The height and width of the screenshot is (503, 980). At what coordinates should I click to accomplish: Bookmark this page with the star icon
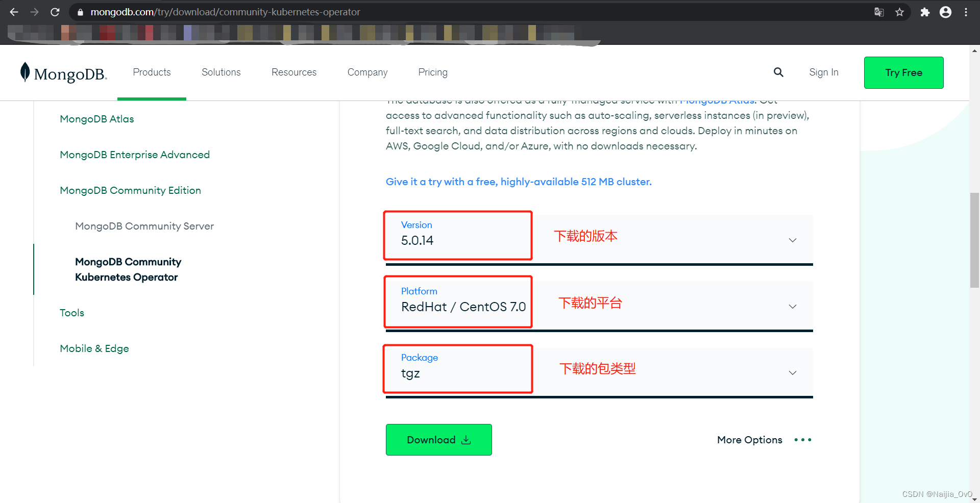(899, 12)
